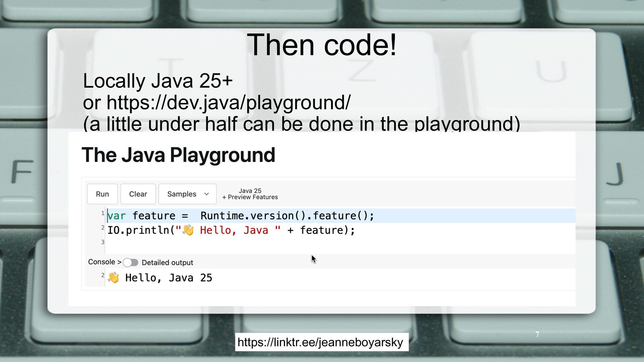
Task: Click The Java Playground heading
Action: click(178, 155)
